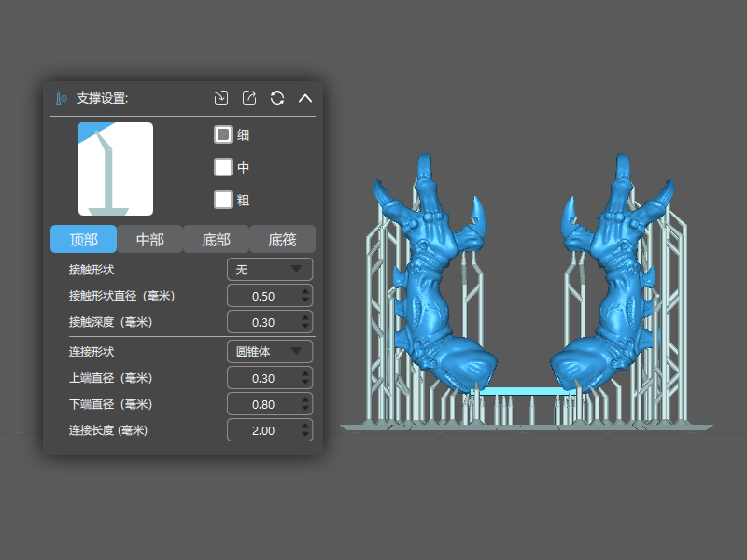Select the 中 support thickness checkbox

[x=223, y=167]
